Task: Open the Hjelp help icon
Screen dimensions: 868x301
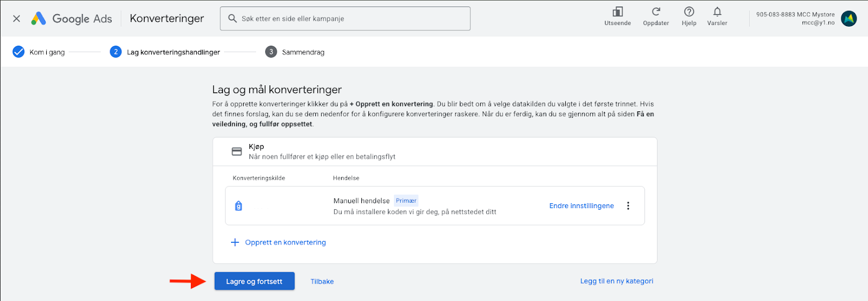Action: coord(689,12)
